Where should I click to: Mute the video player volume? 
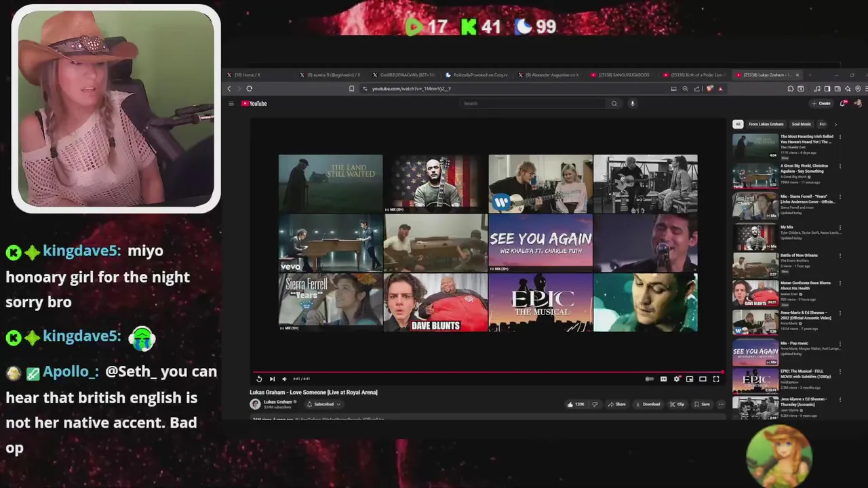284,379
